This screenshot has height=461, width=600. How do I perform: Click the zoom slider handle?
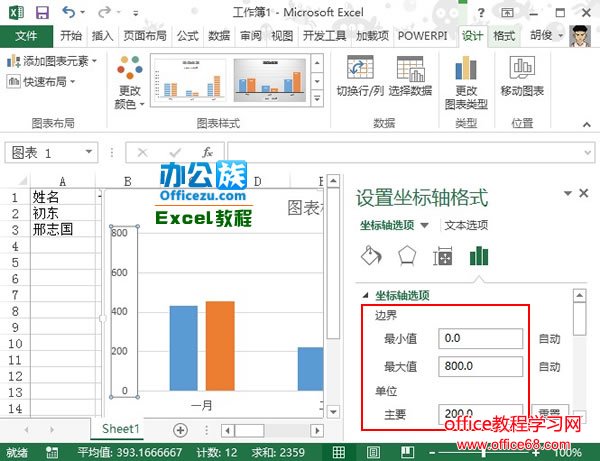484,453
